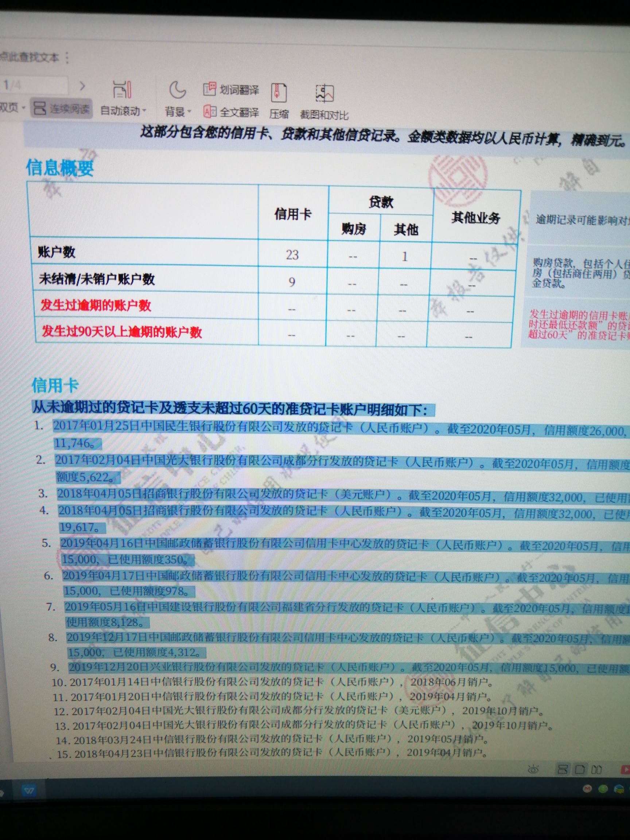Click the 划词翻译 button
The width and height of the screenshot is (630, 840).
click(231, 89)
